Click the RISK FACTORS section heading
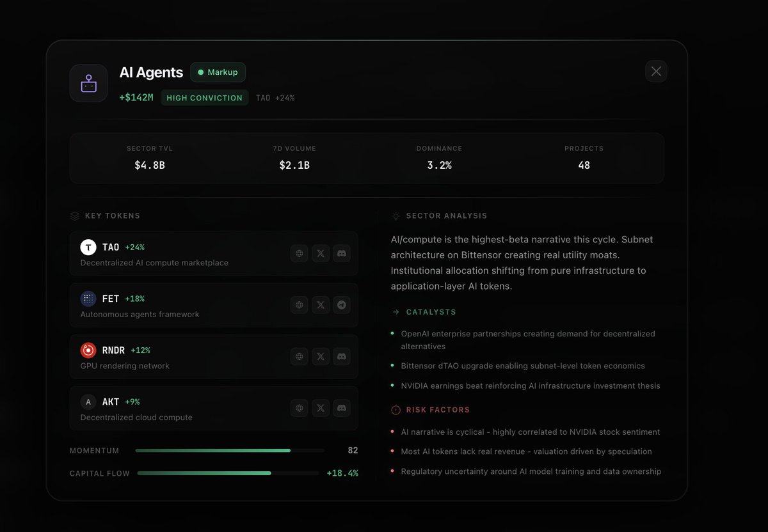This screenshot has height=532, width=768. coord(438,410)
